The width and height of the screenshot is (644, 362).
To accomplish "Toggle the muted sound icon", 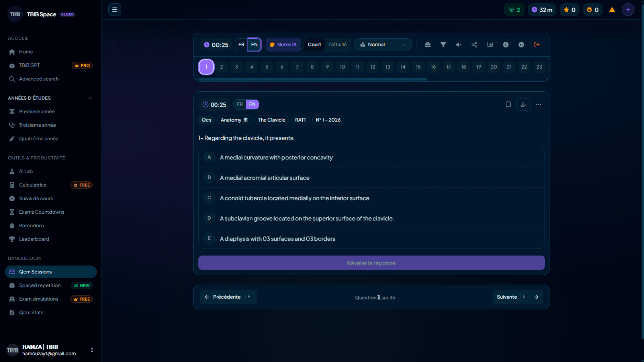I will [459, 45].
